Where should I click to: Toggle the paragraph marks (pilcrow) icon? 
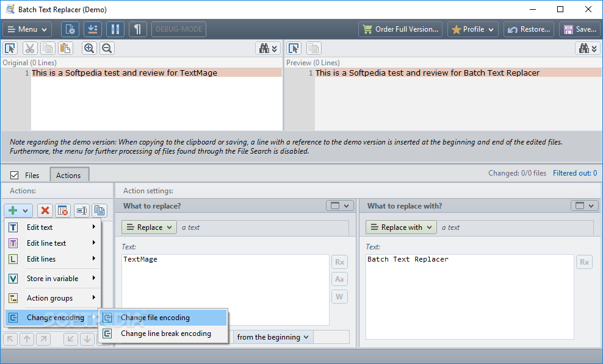click(x=138, y=29)
